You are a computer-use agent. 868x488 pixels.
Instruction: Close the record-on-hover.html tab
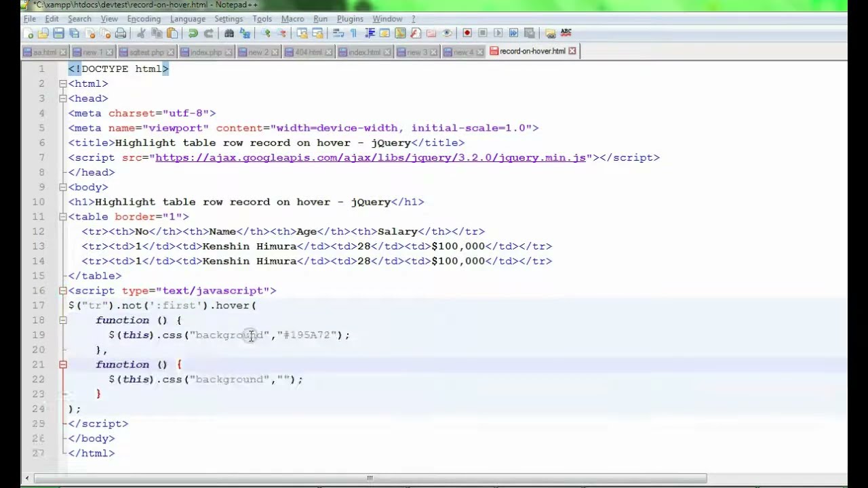(x=572, y=51)
